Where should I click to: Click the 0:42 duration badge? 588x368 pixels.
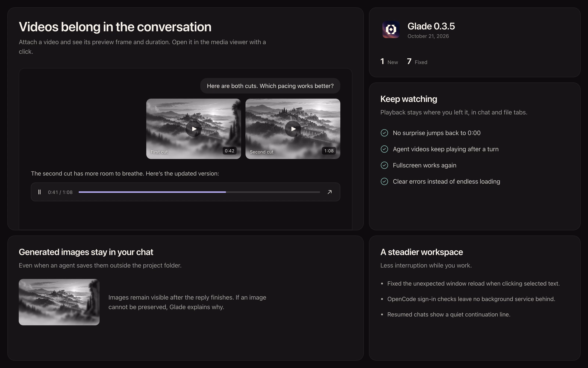[230, 151]
